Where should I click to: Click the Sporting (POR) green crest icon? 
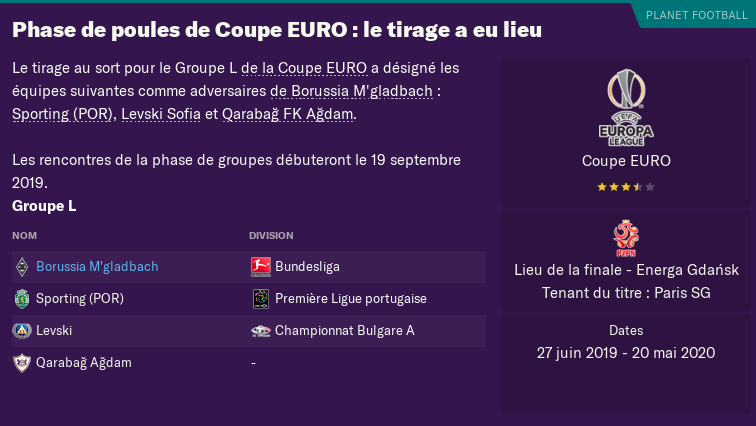coord(22,299)
